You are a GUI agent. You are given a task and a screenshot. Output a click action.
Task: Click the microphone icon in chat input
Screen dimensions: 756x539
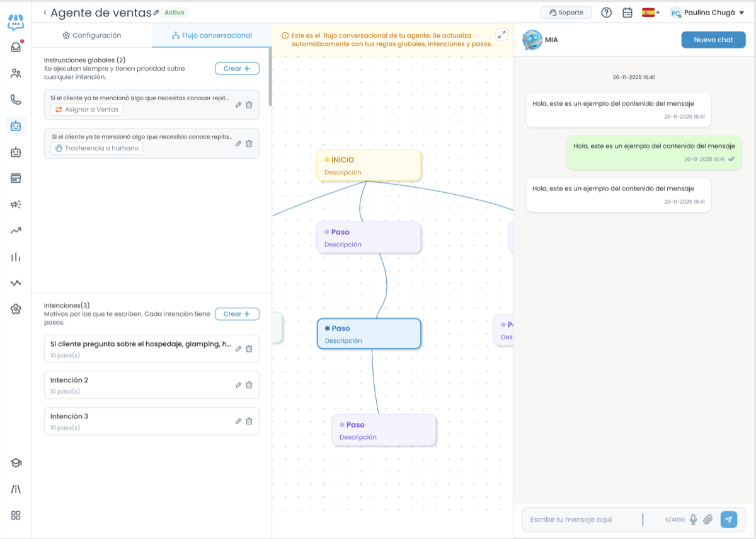tap(693, 519)
